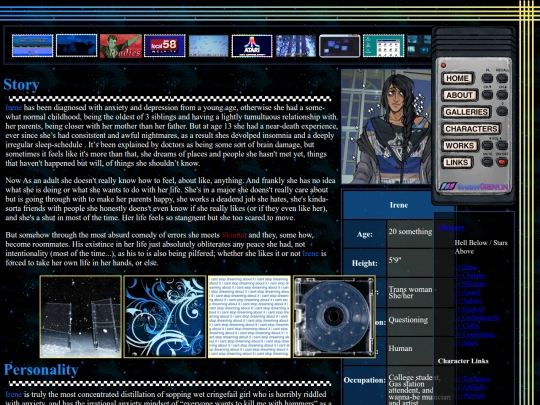Image resolution: width=540 pixels, height=405 pixels.
Task: Open the Glossary link in sidebar
Action: coord(451,227)
